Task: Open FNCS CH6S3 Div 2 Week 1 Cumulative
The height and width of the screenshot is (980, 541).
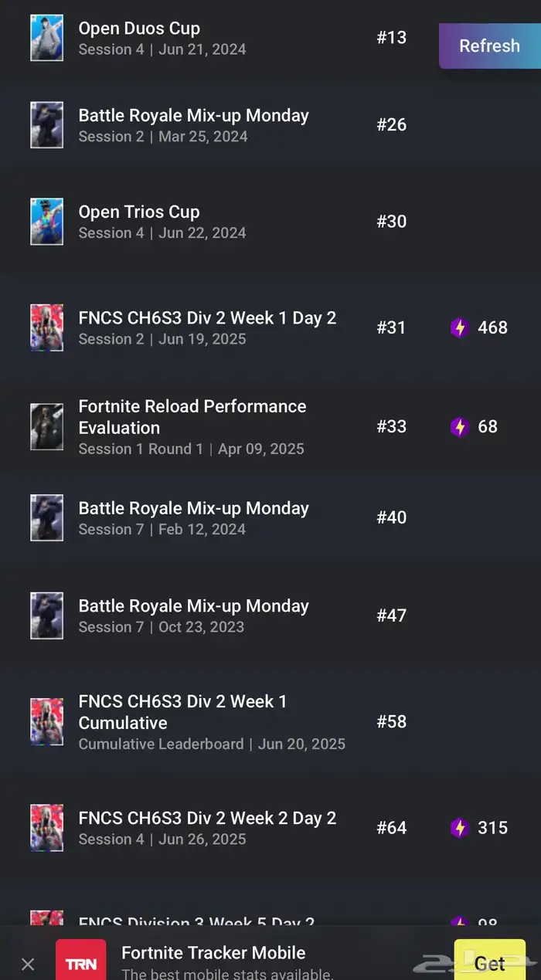Action: point(270,722)
